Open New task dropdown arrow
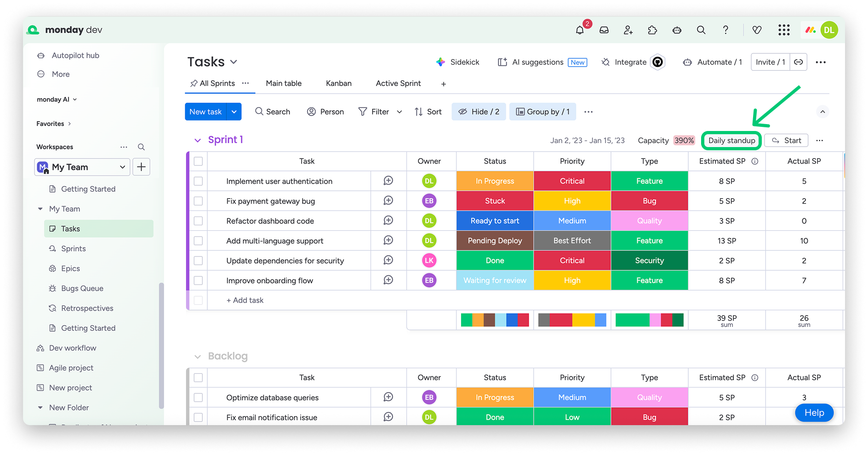868x455 pixels. coord(234,112)
